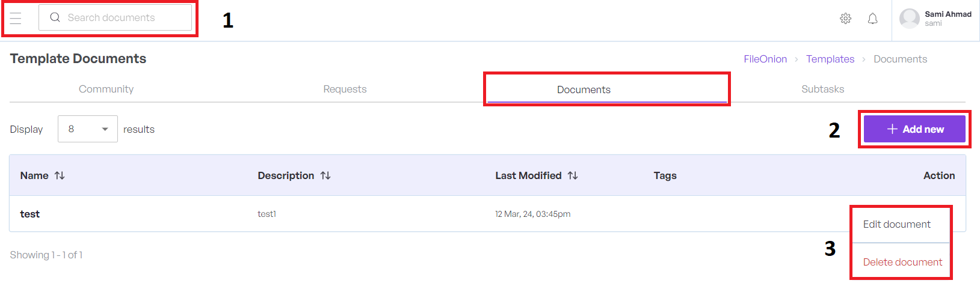The height and width of the screenshot is (304, 980).
Task: Choose Edit document from menu
Action: click(x=896, y=224)
